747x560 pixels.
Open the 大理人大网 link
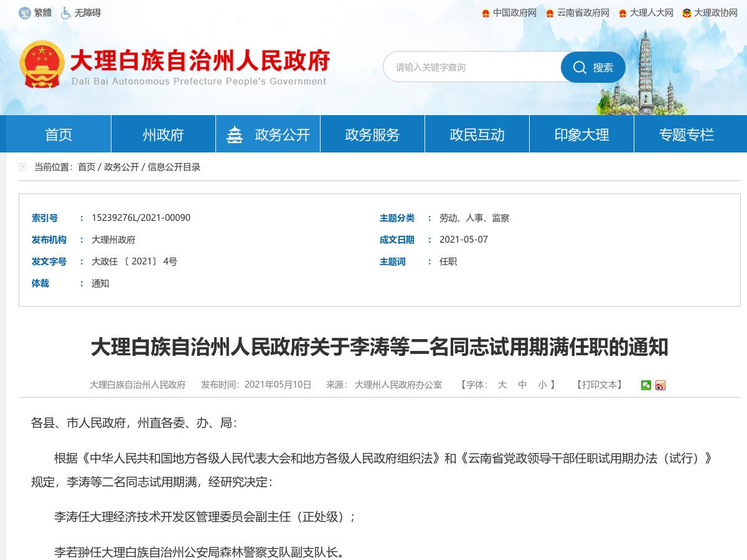pos(651,12)
